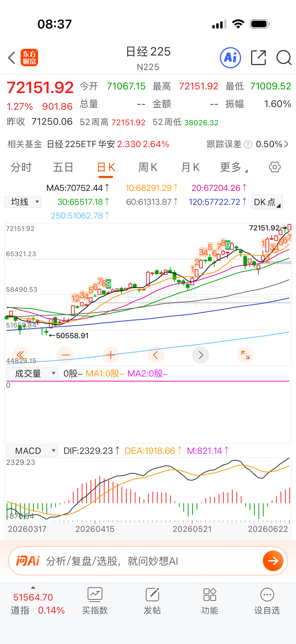This screenshot has width=296, height=644.
Task: Tap the 120:57722.72 moving average label
Action: click(218, 202)
